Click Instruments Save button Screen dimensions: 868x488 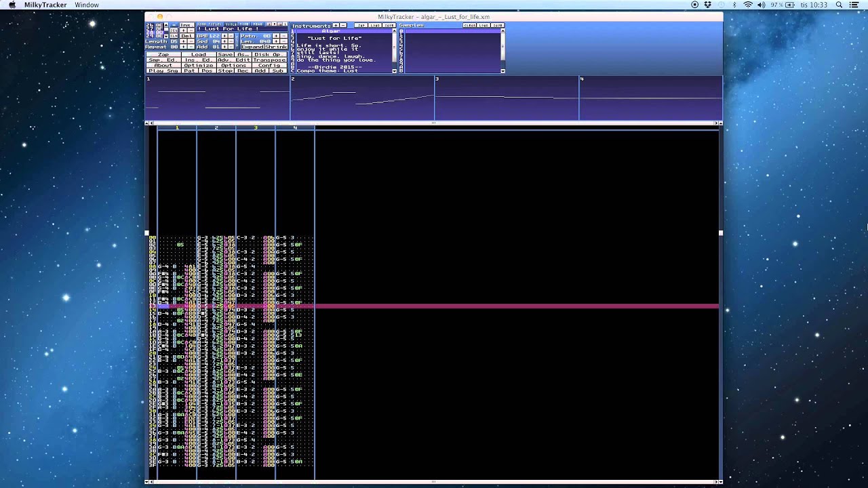point(389,26)
